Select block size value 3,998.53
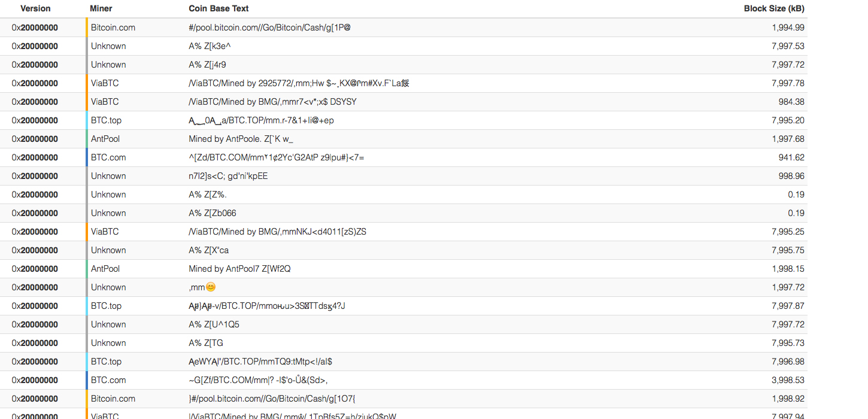868x419 pixels. pyautogui.click(x=788, y=380)
